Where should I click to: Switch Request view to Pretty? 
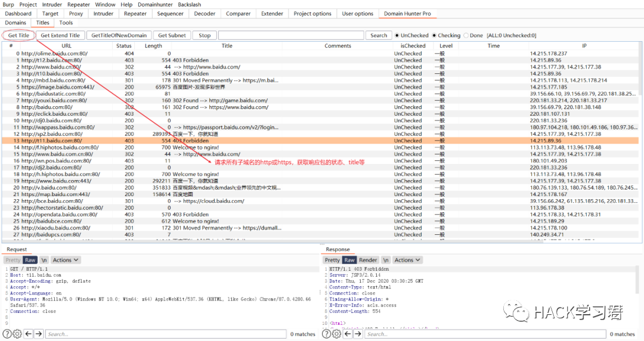point(13,260)
